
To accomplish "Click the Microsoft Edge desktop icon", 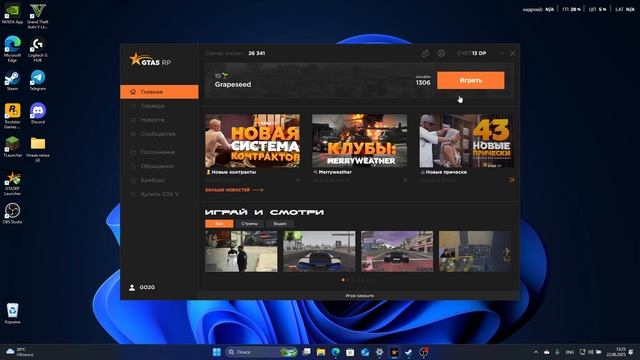I will pyautogui.click(x=12, y=49).
